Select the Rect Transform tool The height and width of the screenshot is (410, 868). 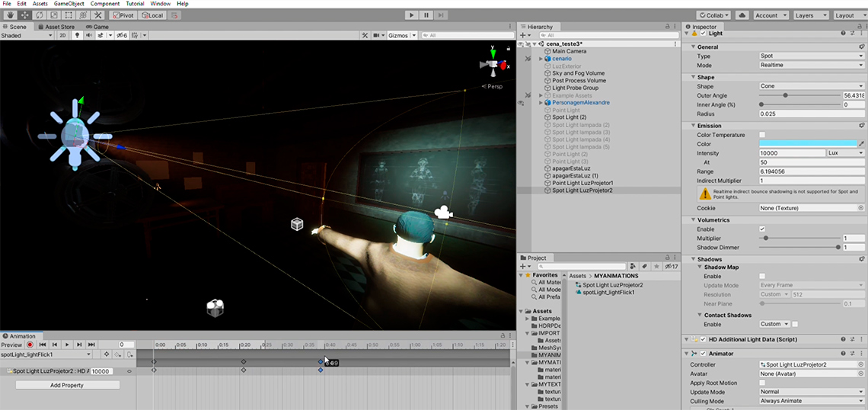[69, 15]
